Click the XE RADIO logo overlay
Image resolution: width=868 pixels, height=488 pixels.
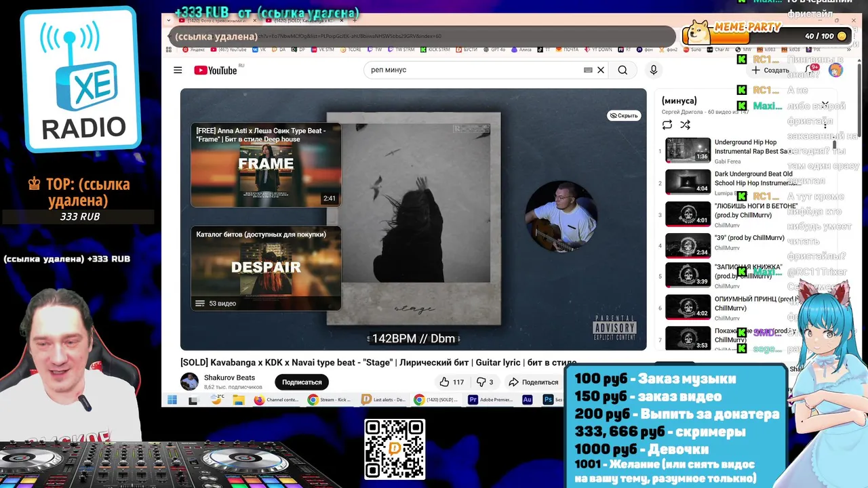80,80
